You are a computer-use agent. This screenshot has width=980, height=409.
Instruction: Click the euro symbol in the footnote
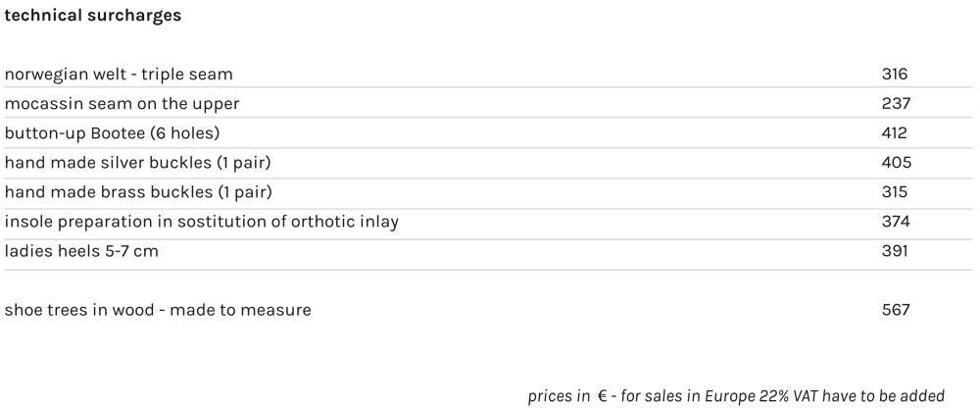[601, 396]
